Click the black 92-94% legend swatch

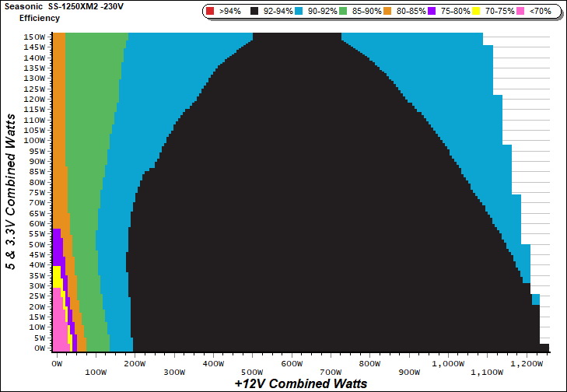pos(254,12)
